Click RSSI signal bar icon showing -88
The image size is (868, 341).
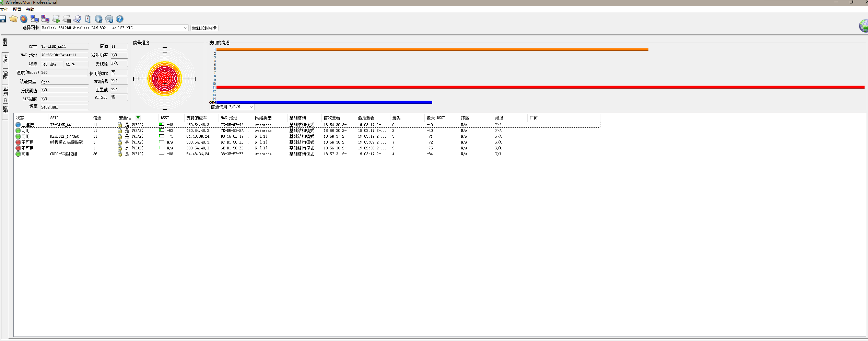162,154
